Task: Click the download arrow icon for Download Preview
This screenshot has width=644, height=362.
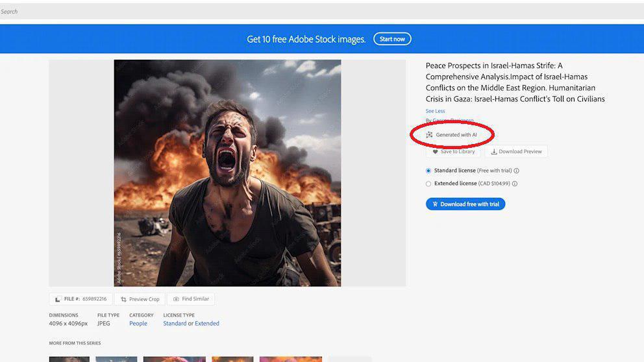Action: 494,152
